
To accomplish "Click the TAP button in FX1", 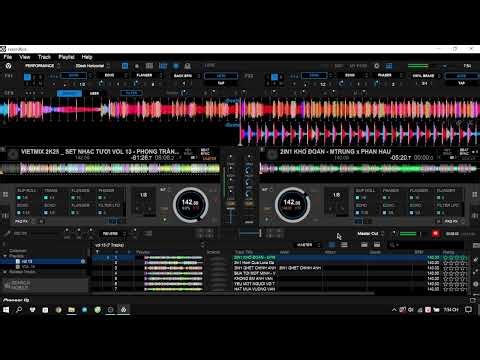I will pos(221,83).
